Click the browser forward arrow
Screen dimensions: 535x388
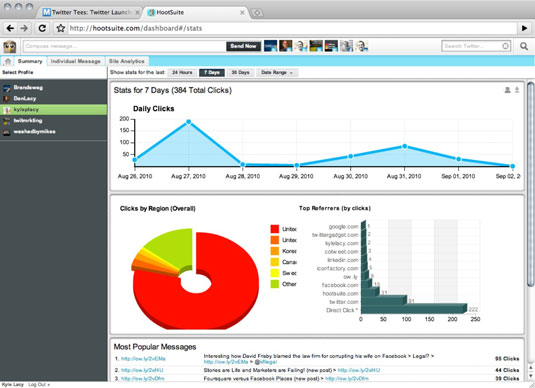click(x=24, y=28)
